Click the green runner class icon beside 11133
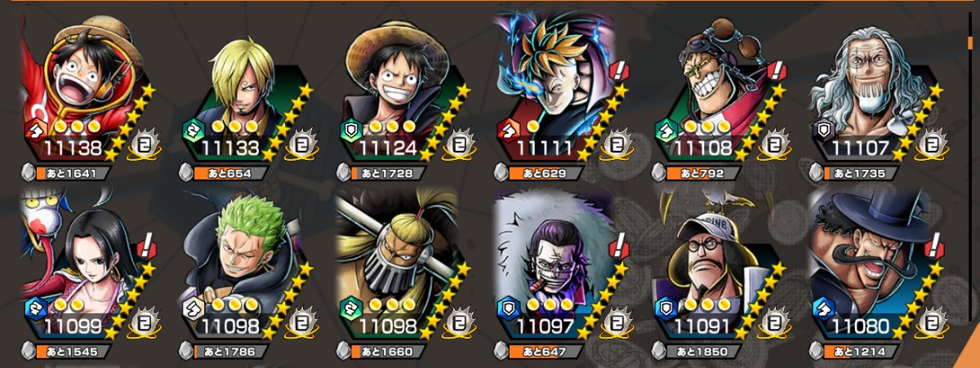Screen dimensions: 980x368 [x=193, y=129]
